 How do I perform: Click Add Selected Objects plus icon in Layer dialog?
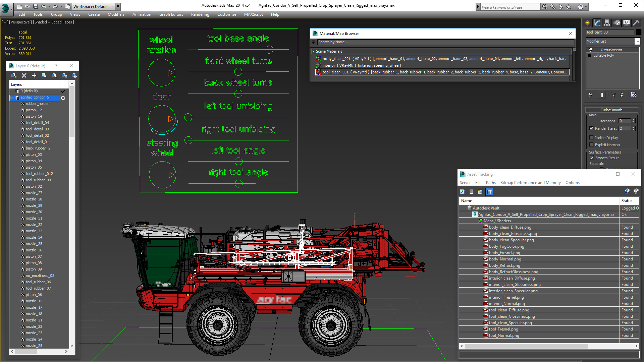(34, 75)
